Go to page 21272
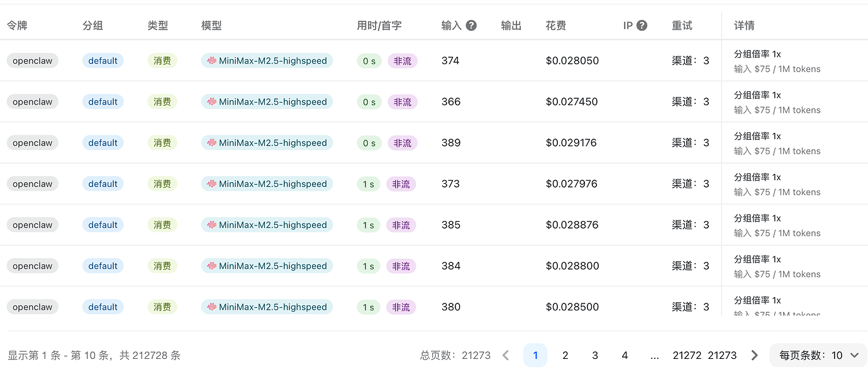The width and height of the screenshot is (868, 374). [687, 355]
